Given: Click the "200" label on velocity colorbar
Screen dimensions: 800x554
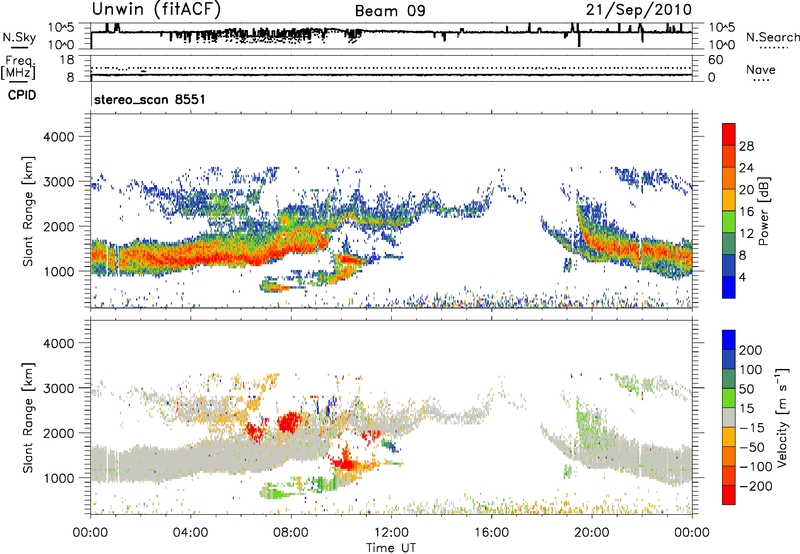Looking at the screenshot, I should 751,350.
